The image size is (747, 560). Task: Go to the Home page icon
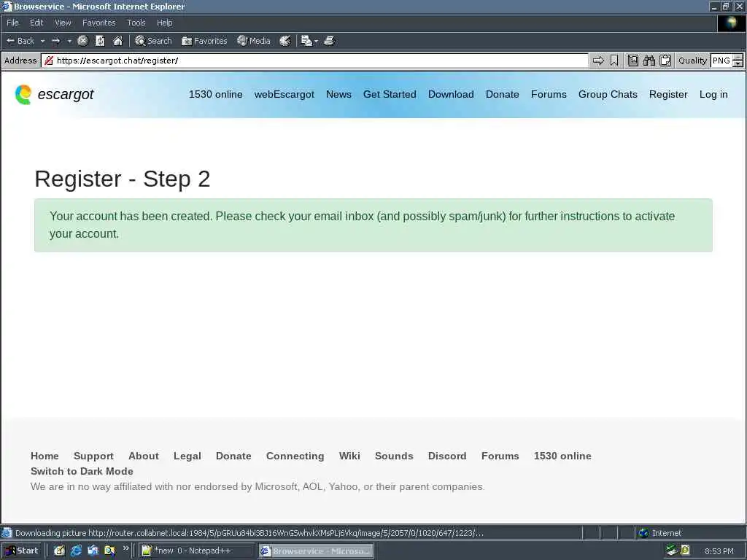pyautogui.click(x=117, y=41)
